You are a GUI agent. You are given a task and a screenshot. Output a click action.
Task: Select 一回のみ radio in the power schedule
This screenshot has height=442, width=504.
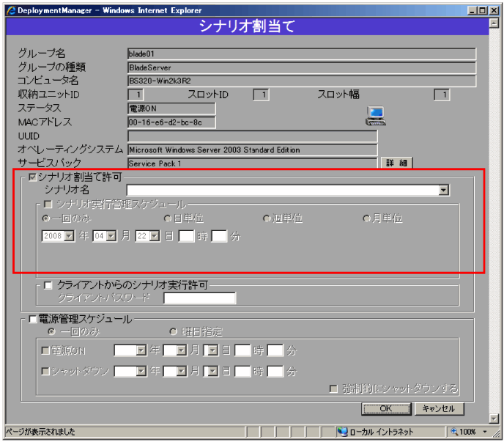tap(51, 331)
